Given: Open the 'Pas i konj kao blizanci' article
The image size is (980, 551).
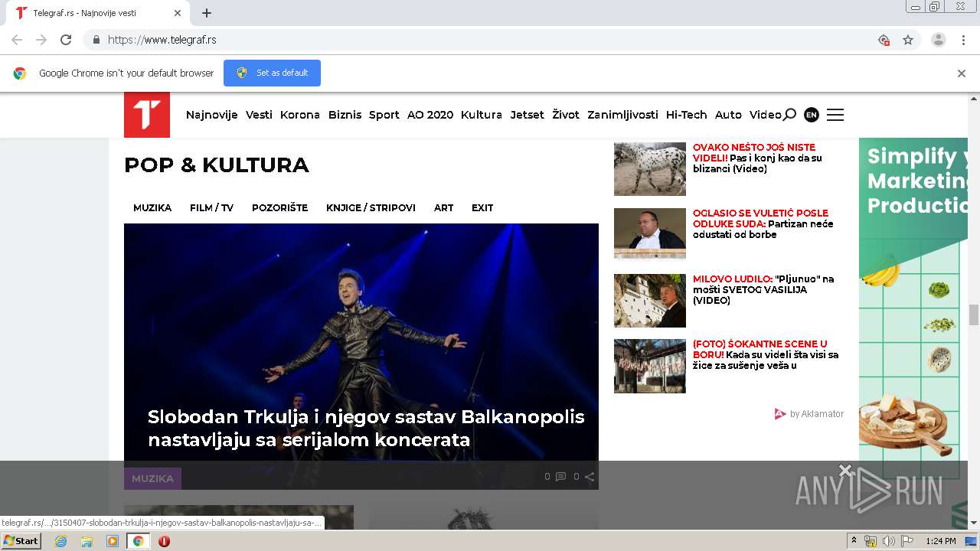Looking at the screenshot, I should (757, 158).
